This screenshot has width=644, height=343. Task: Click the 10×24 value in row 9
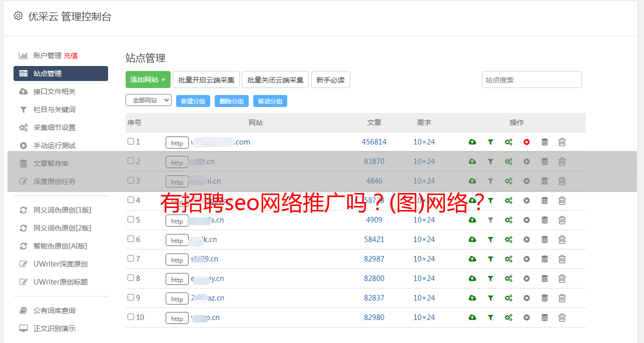[424, 298]
